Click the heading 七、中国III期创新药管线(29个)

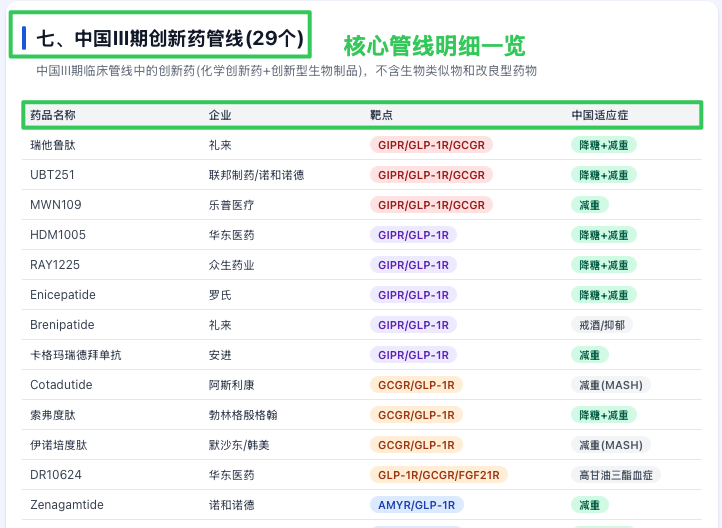pos(169,38)
